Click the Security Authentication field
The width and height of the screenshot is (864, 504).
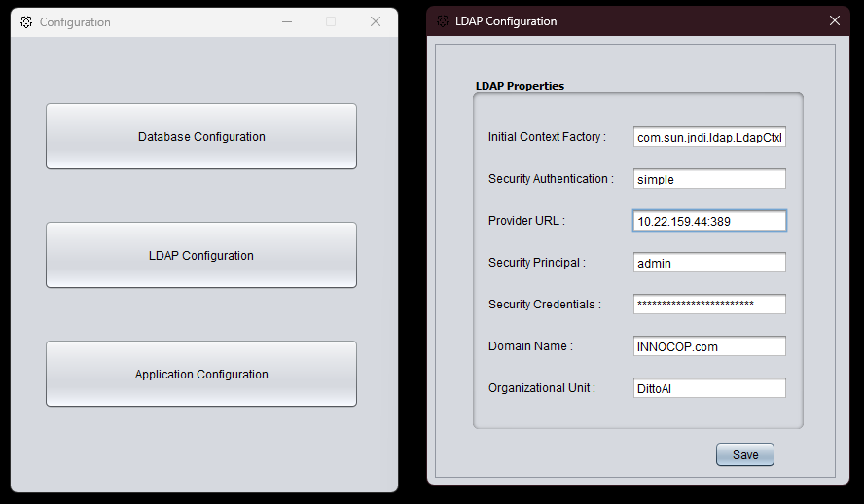709,179
